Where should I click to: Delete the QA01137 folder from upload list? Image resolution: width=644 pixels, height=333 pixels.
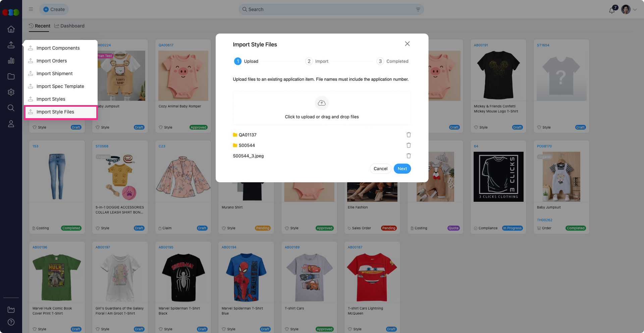click(409, 135)
